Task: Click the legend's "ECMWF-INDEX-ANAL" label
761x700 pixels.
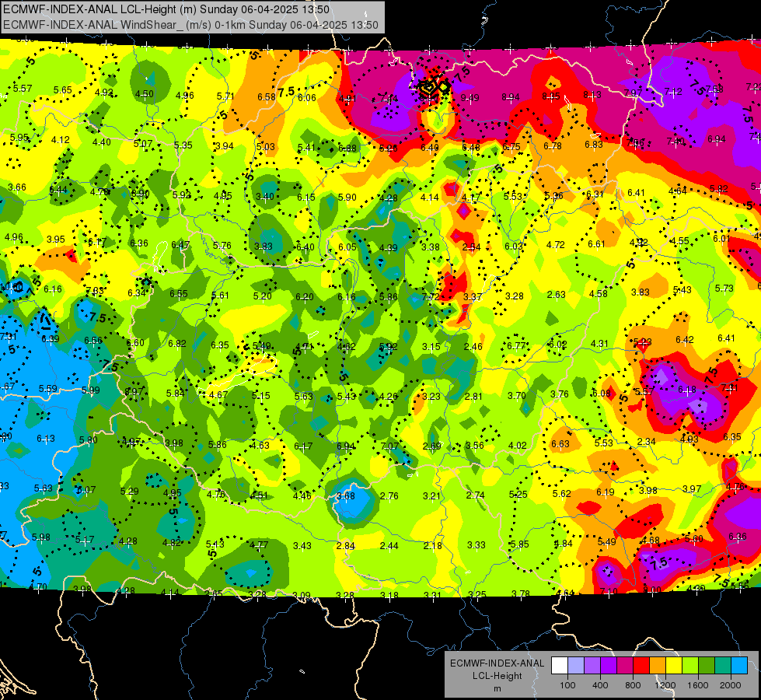Action: pos(497,663)
